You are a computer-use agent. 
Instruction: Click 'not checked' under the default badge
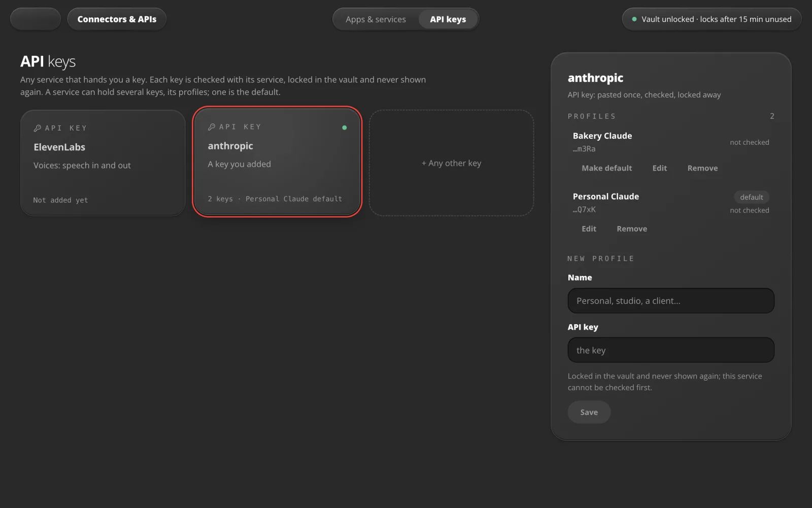(749, 210)
